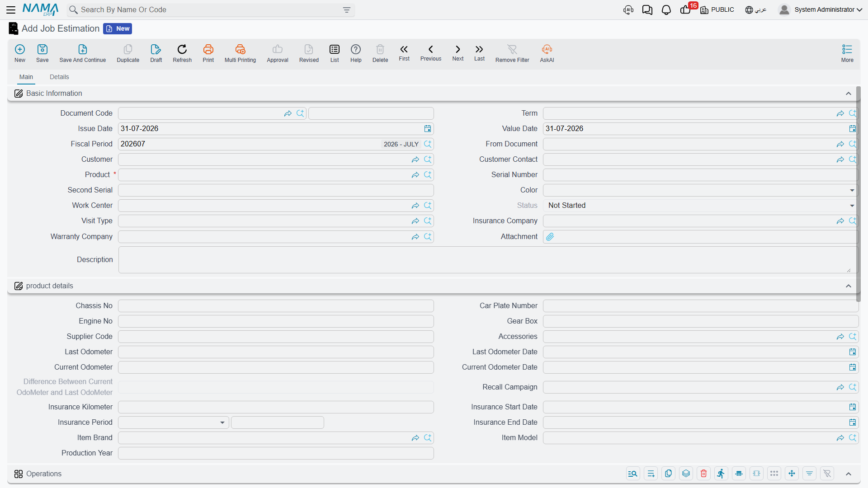Click the NAMA ERP logo
868x488 pixels.
point(41,9)
